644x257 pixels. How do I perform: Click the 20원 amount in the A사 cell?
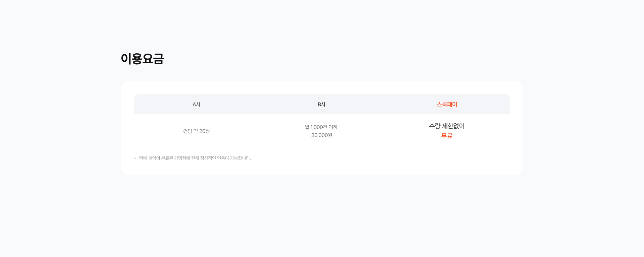coord(205,131)
